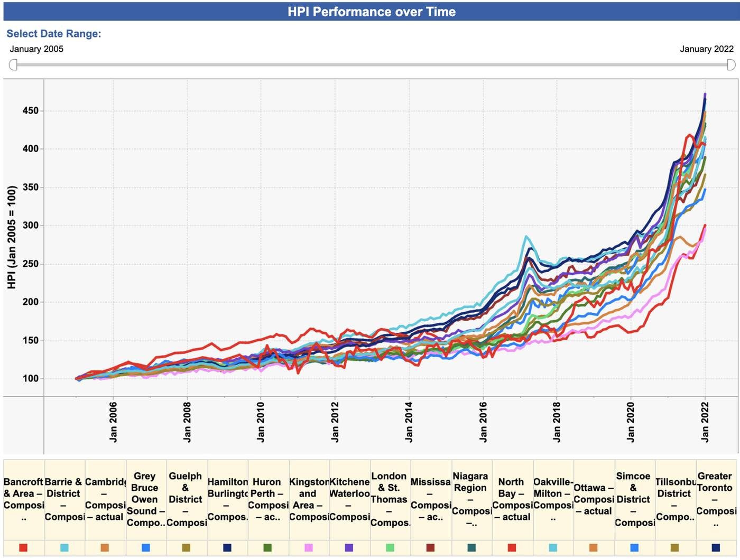Click the teal Niagara Region legend swatch
740x560 pixels.
(471, 548)
